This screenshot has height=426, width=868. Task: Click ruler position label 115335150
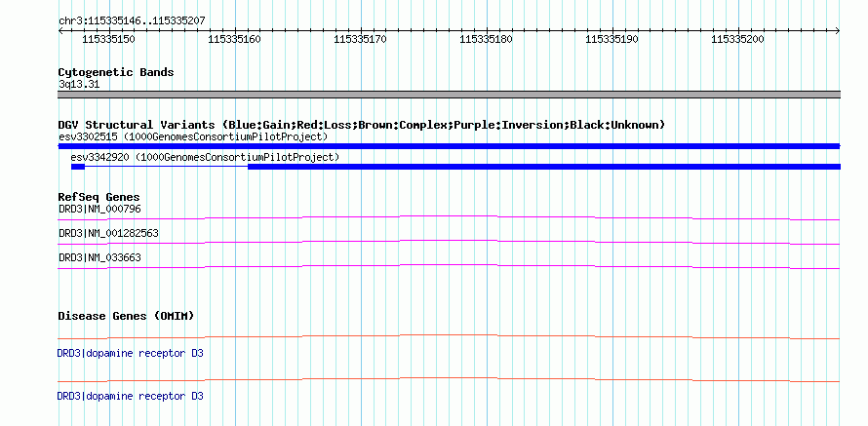pyautogui.click(x=108, y=39)
